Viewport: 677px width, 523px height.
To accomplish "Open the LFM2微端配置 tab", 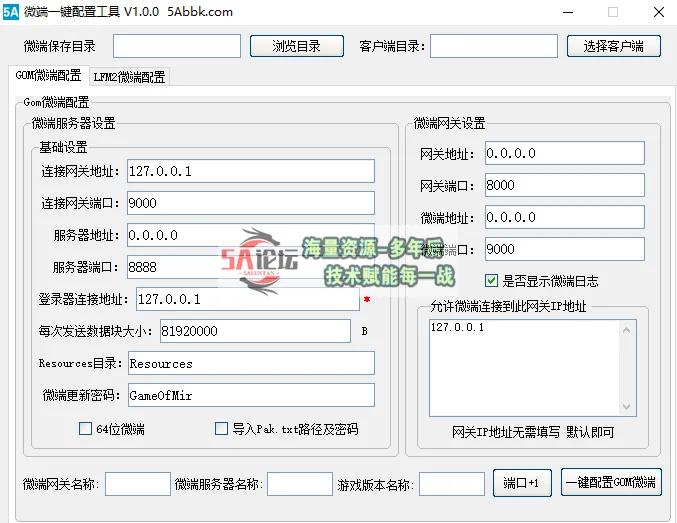I will tap(130, 77).
